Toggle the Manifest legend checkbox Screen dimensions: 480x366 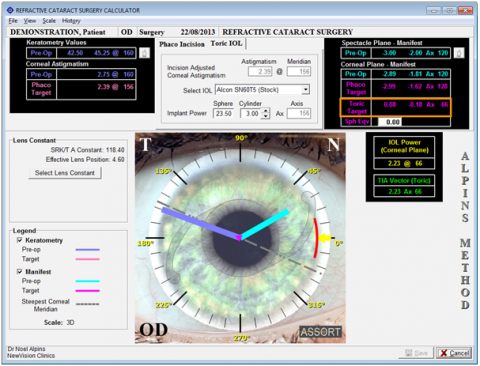[20, 271]
